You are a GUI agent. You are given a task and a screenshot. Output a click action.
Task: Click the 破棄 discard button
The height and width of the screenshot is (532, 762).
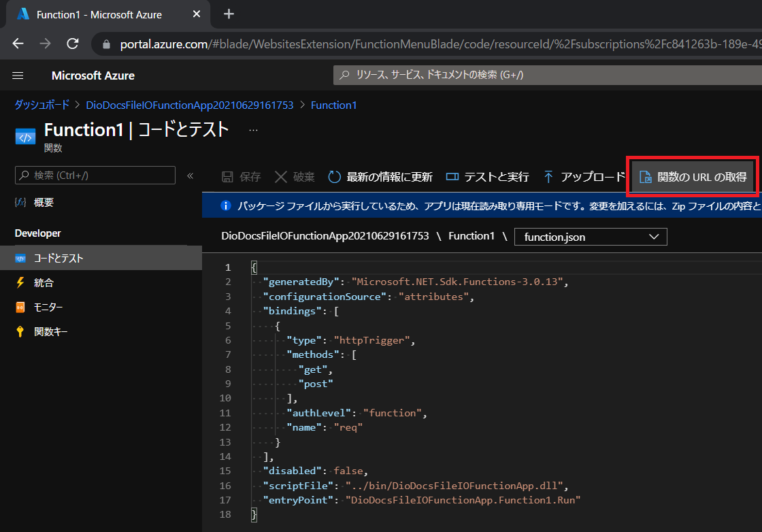coord(295,177)
